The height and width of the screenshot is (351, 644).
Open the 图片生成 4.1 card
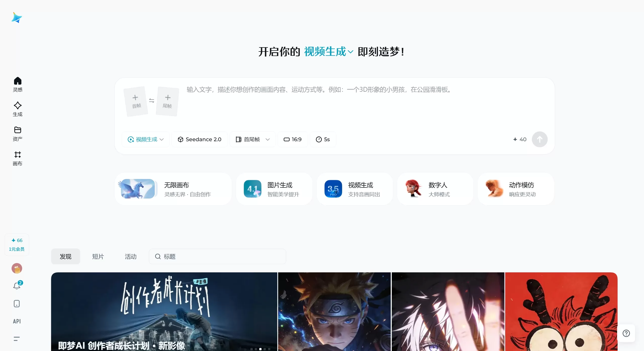pos(274,189)
